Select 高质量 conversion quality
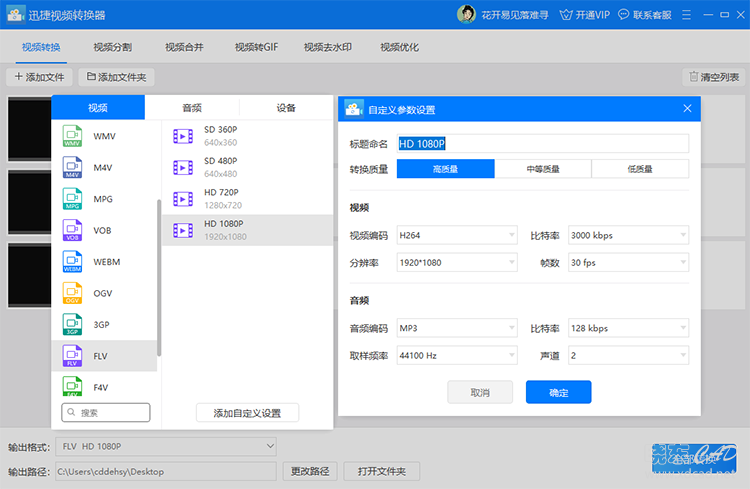Viewport: 750px width, 489px height. point(445,169)
